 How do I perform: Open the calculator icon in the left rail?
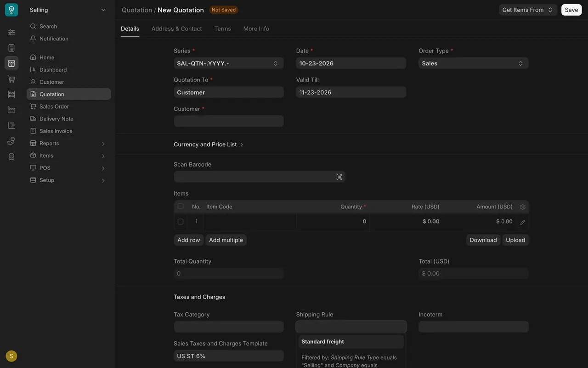click(11, 48)
